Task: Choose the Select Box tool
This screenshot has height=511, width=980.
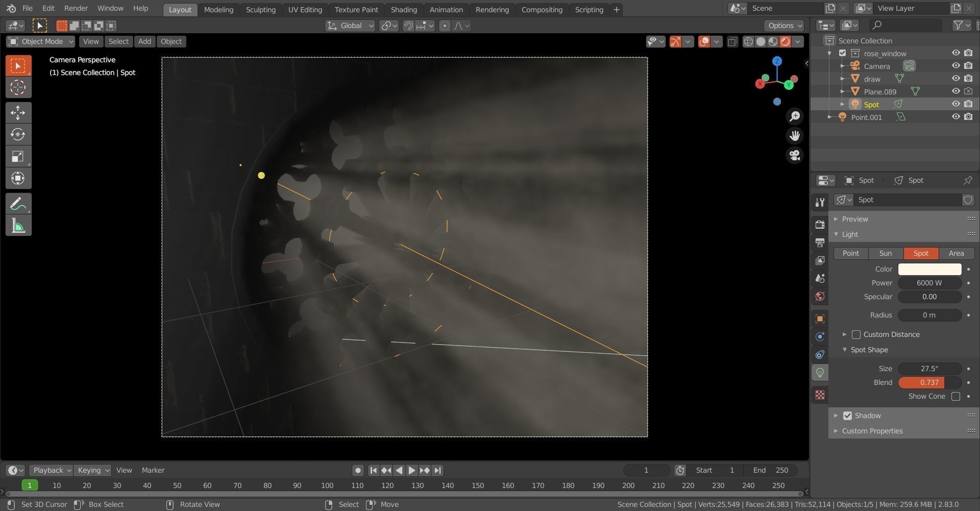Action: (18, 65)
